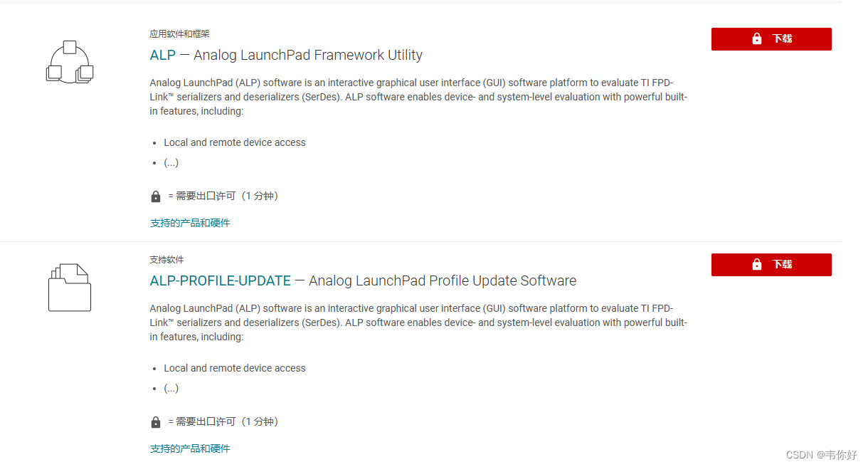Download ALP-PROFILE-UPDATE using its 下载 button
This screenshot has height=467, width=868.
(x=771, y=264)
